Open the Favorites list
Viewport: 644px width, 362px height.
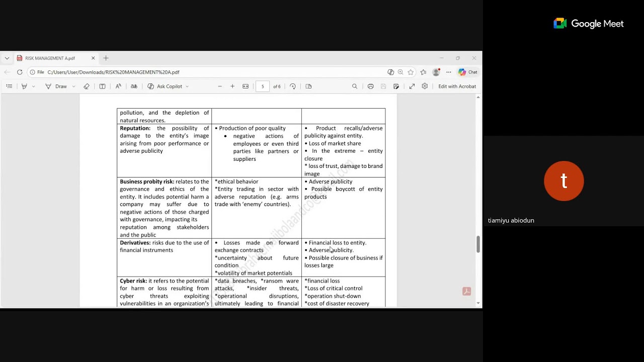coord(423,72)
